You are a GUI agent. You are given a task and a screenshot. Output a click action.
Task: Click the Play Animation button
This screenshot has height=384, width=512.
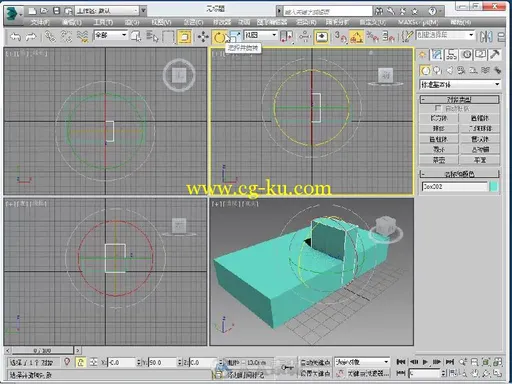click(425, 362)
